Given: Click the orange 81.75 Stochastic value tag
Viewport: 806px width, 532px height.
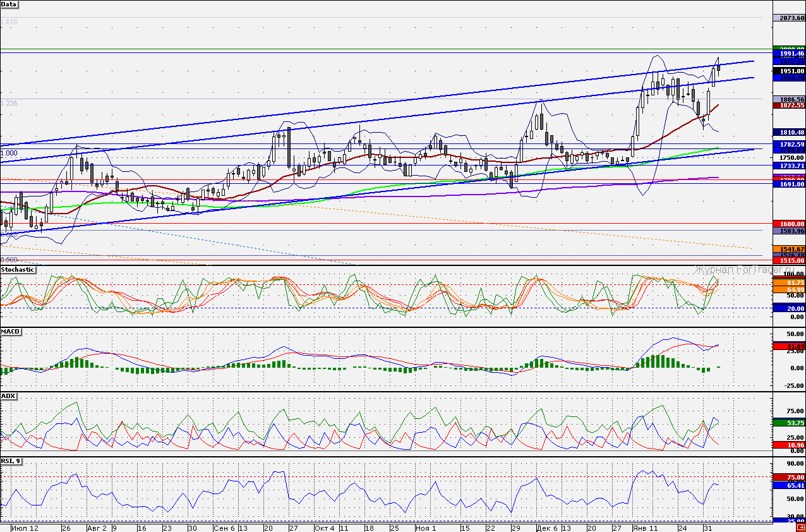Looking at the screenshot, I should pos(789,282).
